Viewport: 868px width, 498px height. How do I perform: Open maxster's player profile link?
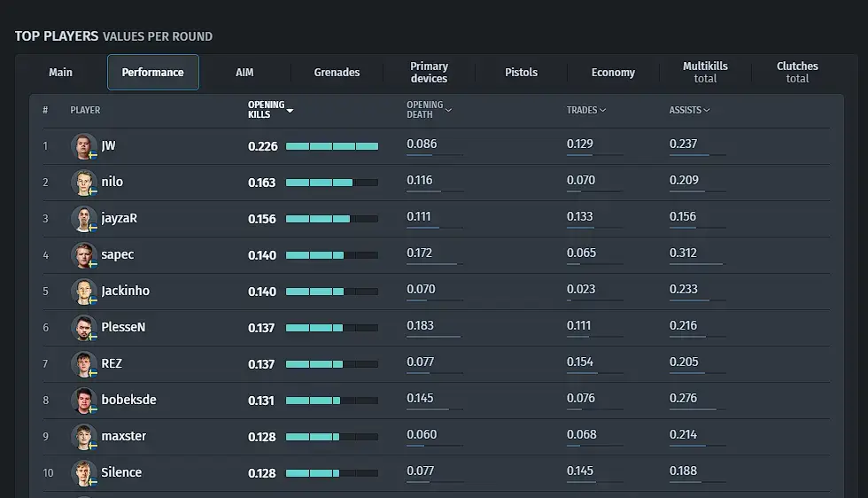pyautogui.click(x=123, y=436)
